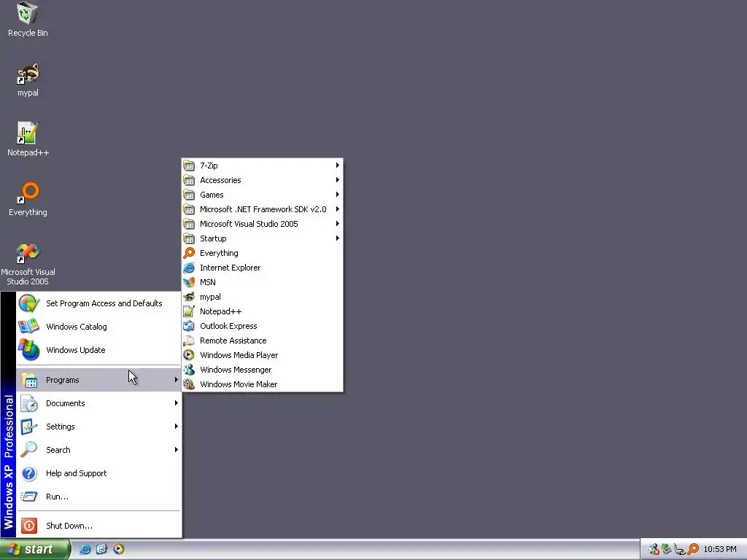Screen dimensions: 747x560
Task: Select the mypal raccoon desktop shortcut
Action: [28, 79]
